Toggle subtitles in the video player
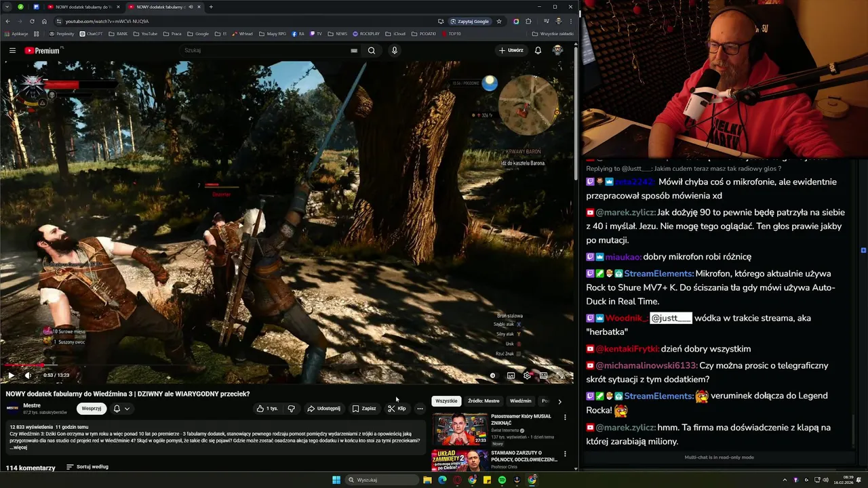 511,375
